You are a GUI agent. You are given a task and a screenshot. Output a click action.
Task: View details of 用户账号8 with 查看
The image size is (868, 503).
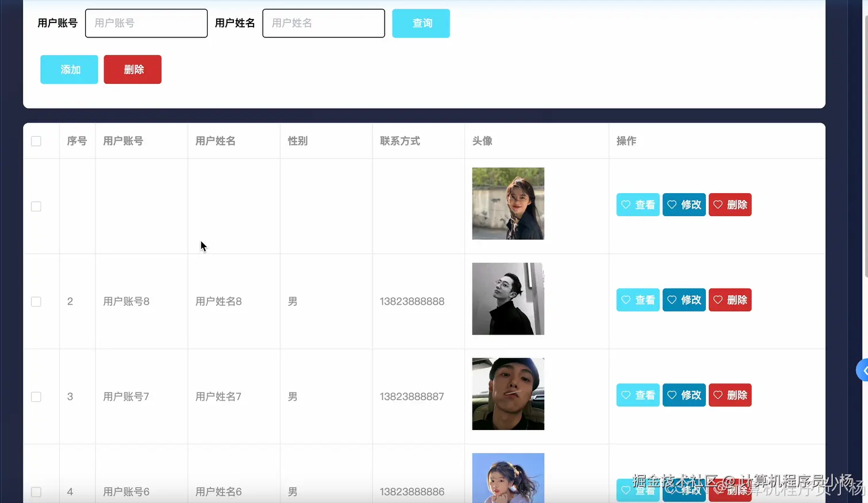[638, 300]
